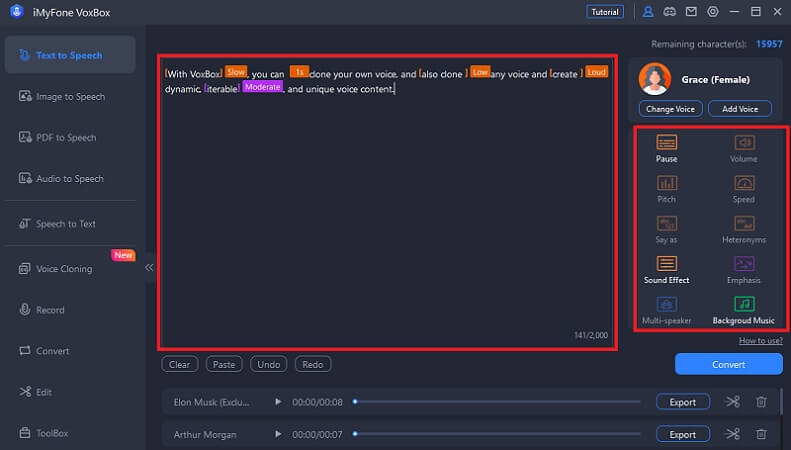The image size is (791, 450).
Task: Select the Emphasis tool icon
Action: pos(744,263)
